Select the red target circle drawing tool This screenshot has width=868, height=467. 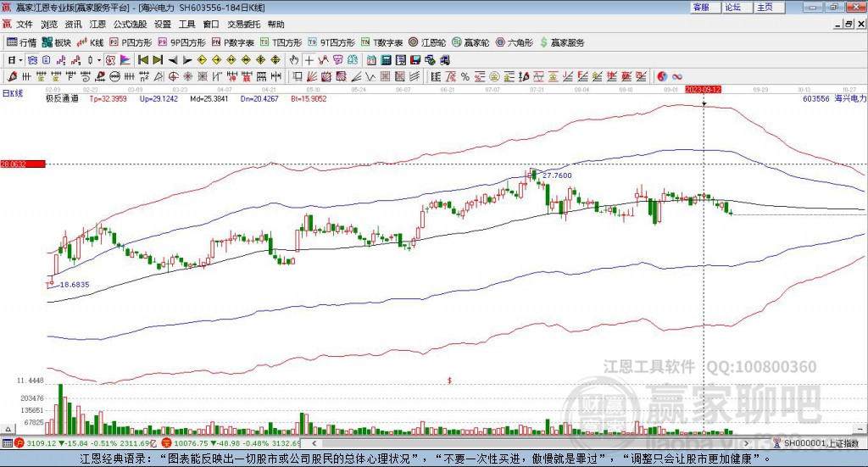click(173, 77)
